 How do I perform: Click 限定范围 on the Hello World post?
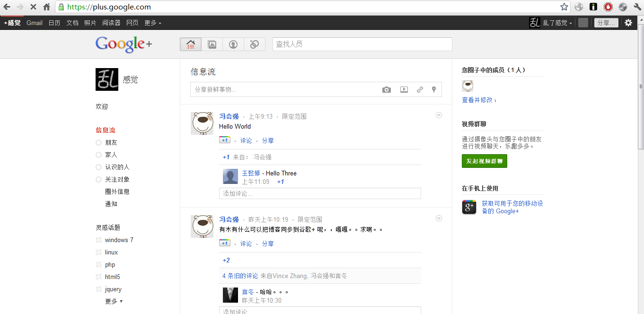pos(294,116)
